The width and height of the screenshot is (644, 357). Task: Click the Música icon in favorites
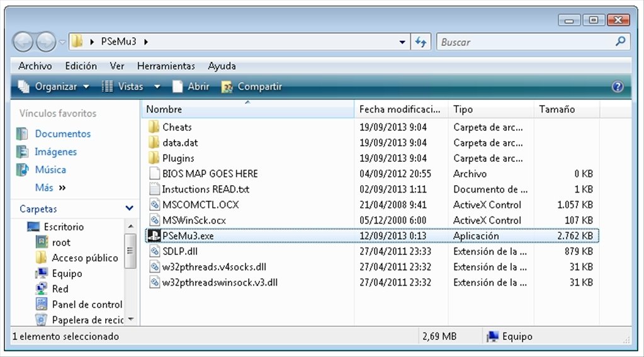point(22,169)
